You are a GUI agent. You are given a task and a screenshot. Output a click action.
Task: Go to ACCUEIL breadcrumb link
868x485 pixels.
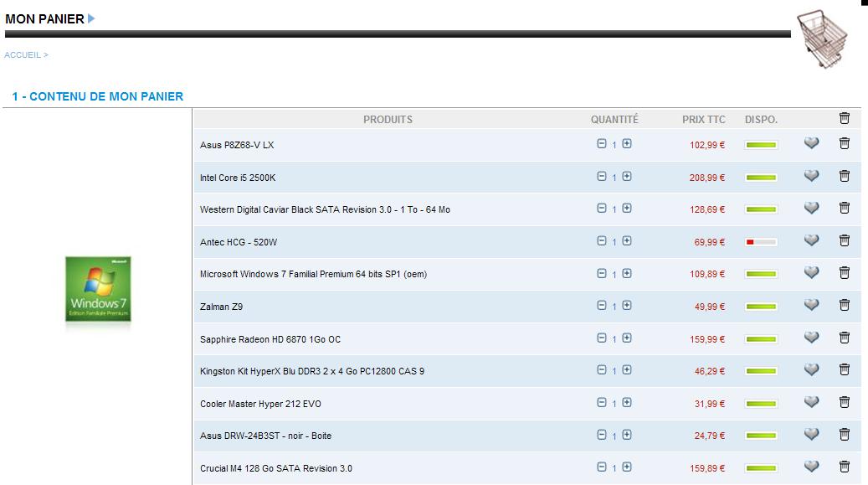(x=23, y=55)
